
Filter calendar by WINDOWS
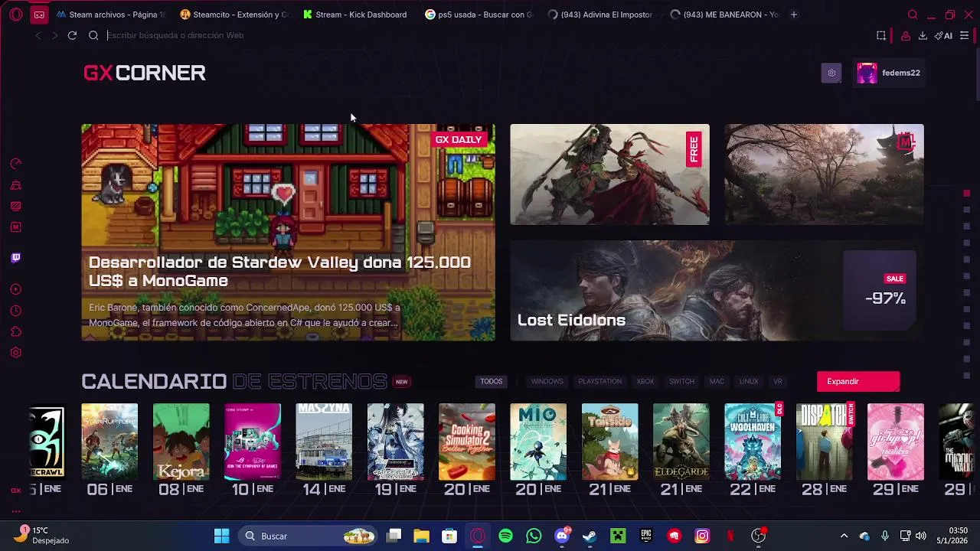(547, 381)
